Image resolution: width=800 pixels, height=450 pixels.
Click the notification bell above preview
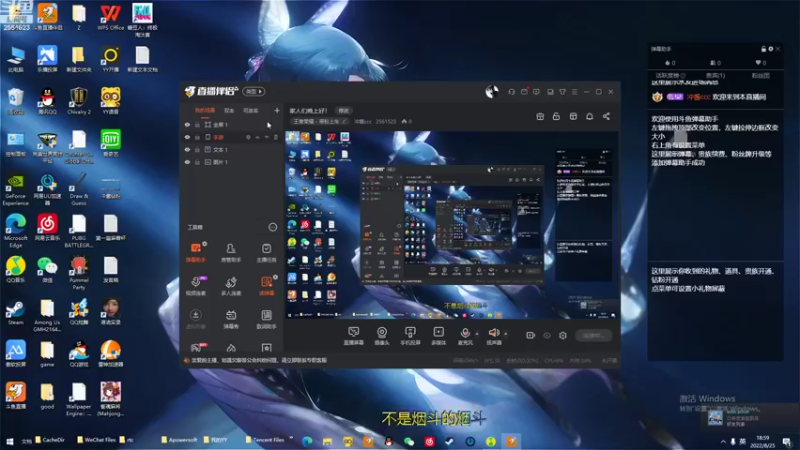click(589, 116)
